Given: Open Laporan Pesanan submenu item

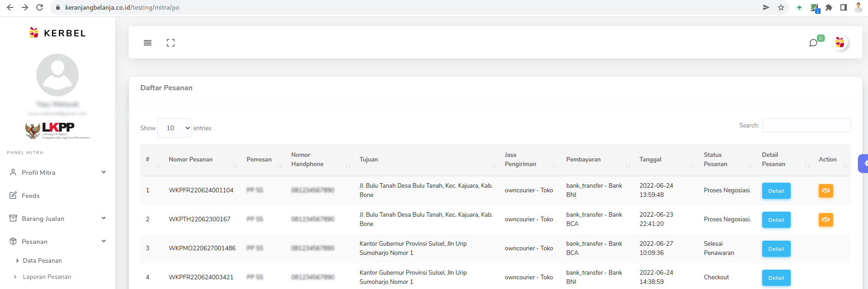Looking at the screenshot, I should pos(47,277).
